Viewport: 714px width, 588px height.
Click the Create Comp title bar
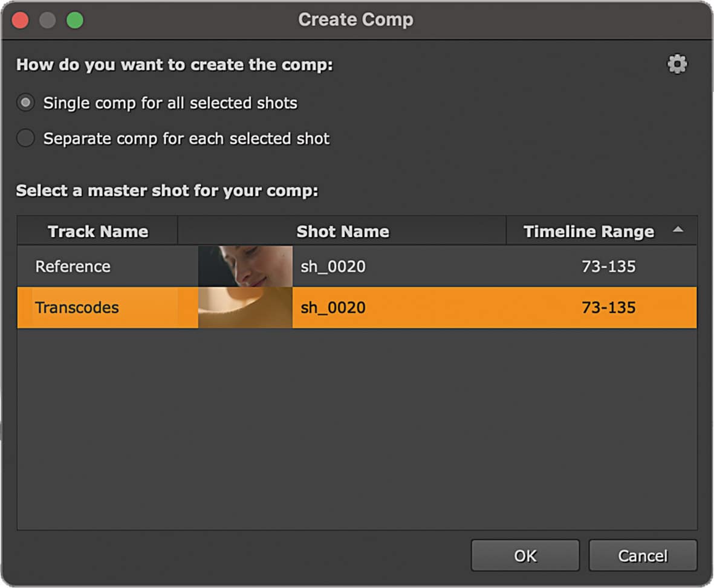[355, 20]
